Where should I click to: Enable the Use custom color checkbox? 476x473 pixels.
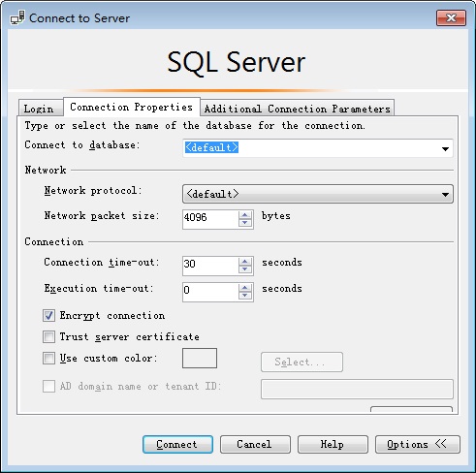pos(48,359)
